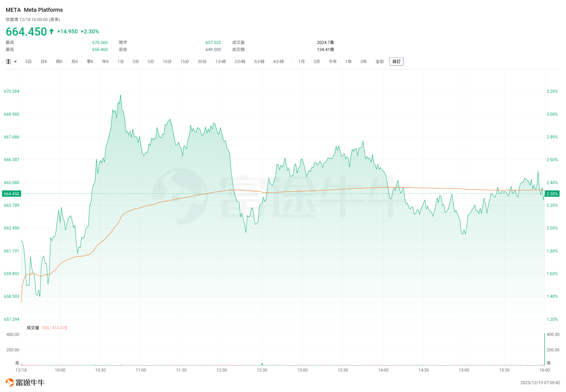Select the 4小時 interval
Image resolution: width=566 pixels, height=392 pixels.
278,62
